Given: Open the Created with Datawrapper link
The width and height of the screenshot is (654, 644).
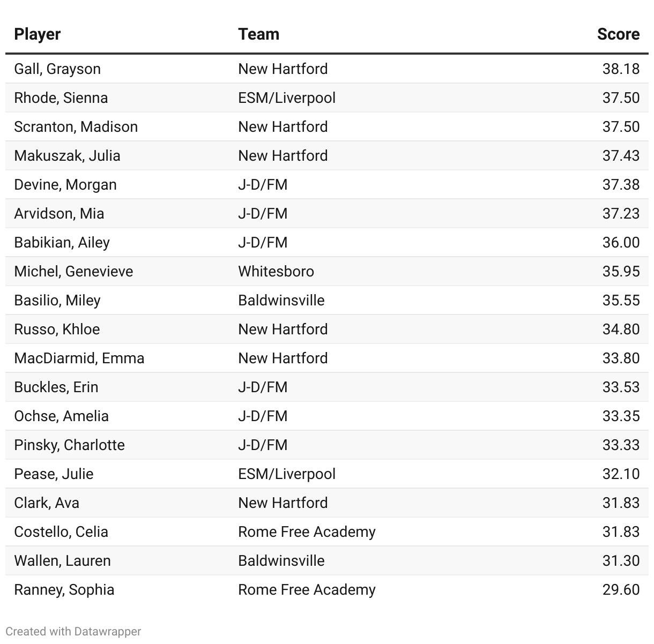Looking at the screenshot, I should [x=73, y=631].
